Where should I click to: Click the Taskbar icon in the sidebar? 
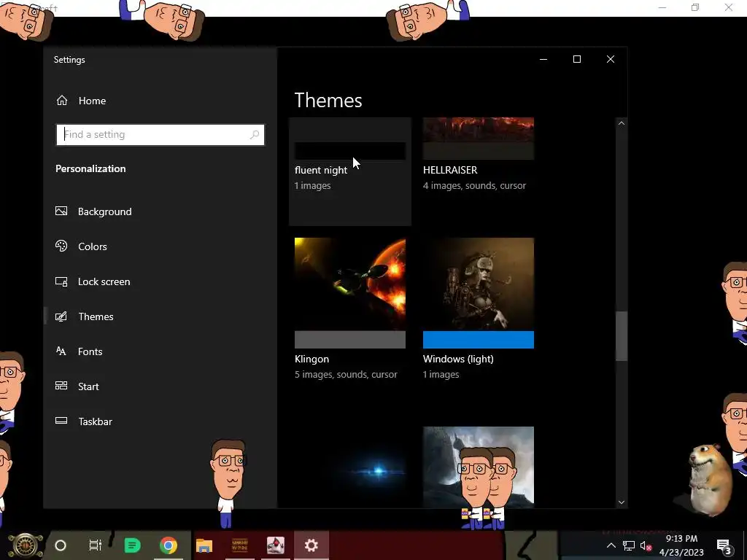[x=61, y=421]
